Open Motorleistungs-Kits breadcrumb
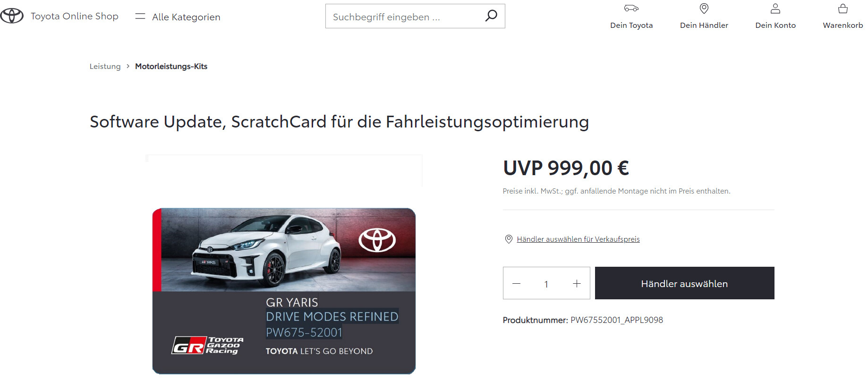 point(171,67)
